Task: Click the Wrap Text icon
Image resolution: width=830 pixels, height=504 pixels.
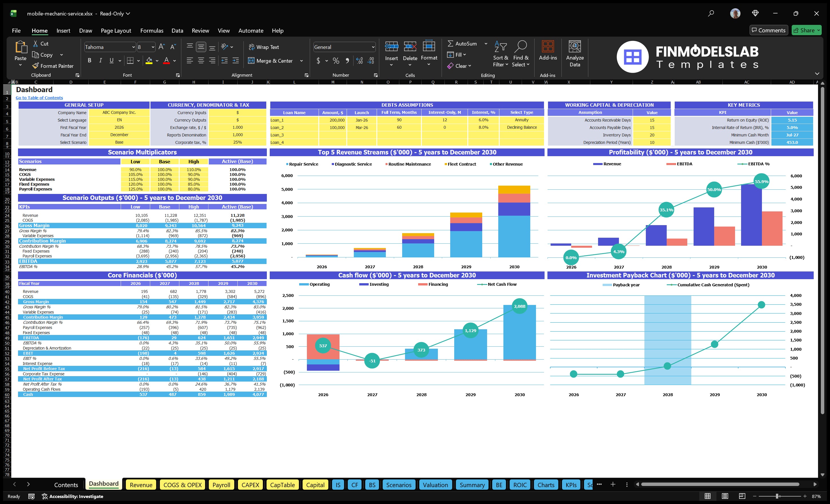Action: (252, 47)
